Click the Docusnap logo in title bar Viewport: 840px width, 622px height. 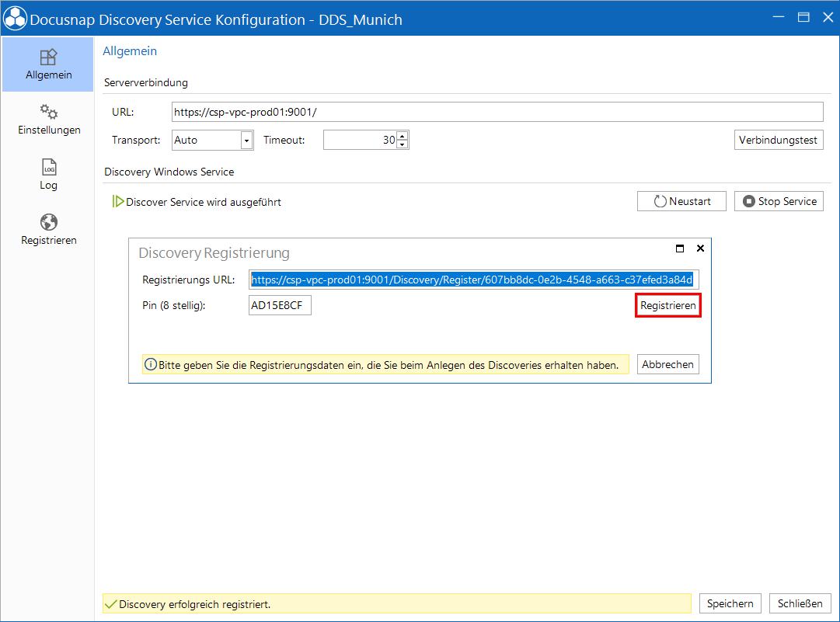15,19
